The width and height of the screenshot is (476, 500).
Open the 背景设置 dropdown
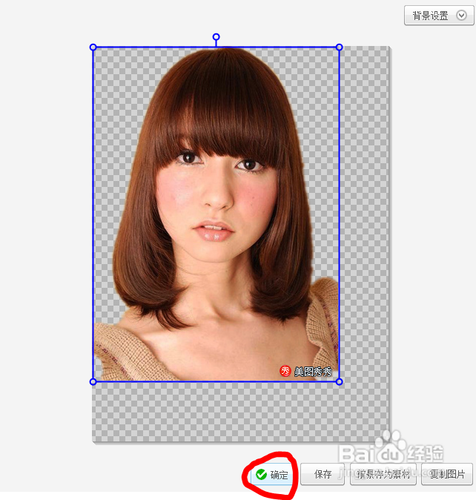tap(439, 15)
